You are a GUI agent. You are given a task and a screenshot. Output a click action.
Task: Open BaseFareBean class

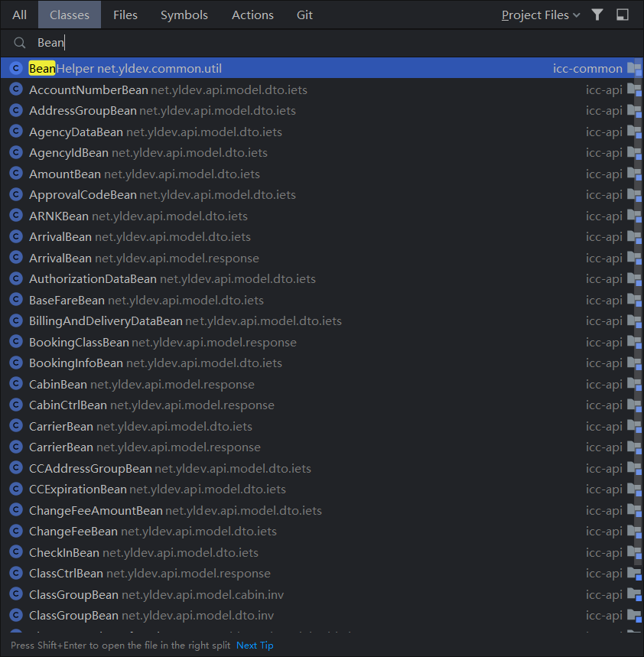322,301
